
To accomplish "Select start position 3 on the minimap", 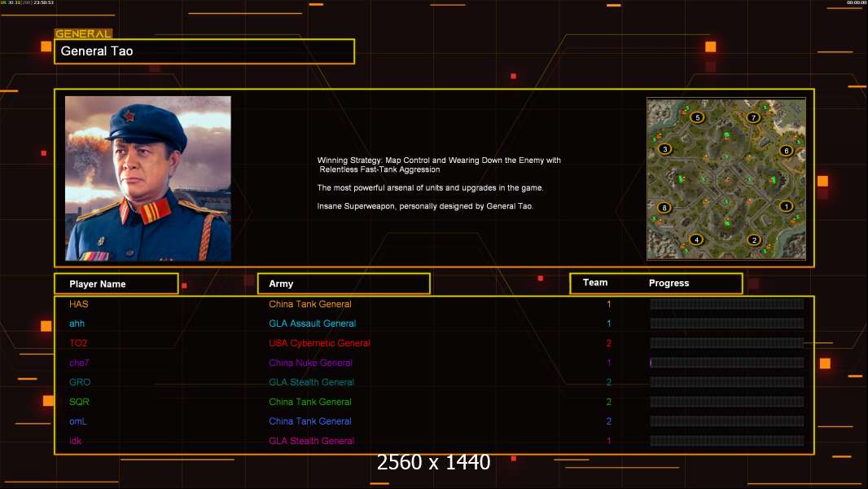I will tap(664, 149).
